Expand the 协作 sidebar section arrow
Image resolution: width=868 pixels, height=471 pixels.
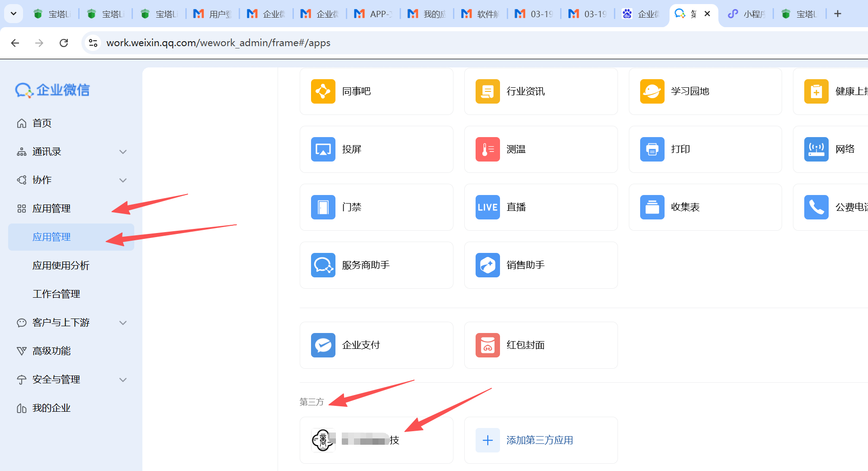click(123, 180)
